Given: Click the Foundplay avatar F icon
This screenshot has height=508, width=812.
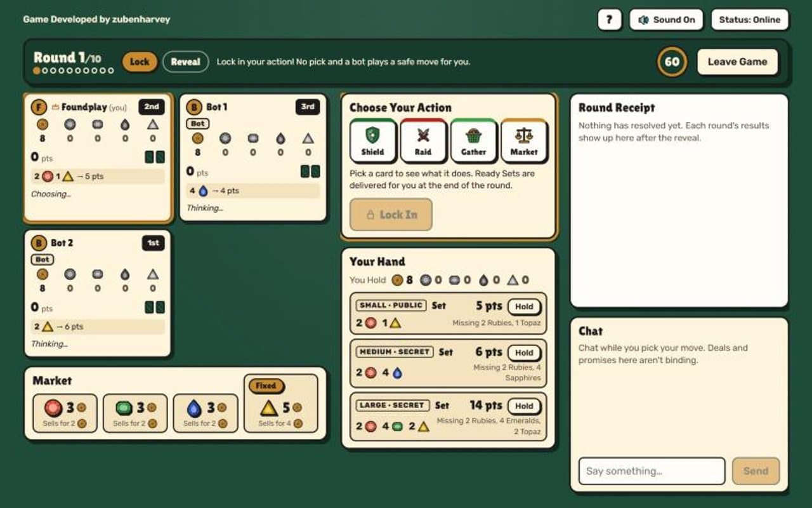Looking at the screenshot, I should pyautogui.click(x=39, y=107).
